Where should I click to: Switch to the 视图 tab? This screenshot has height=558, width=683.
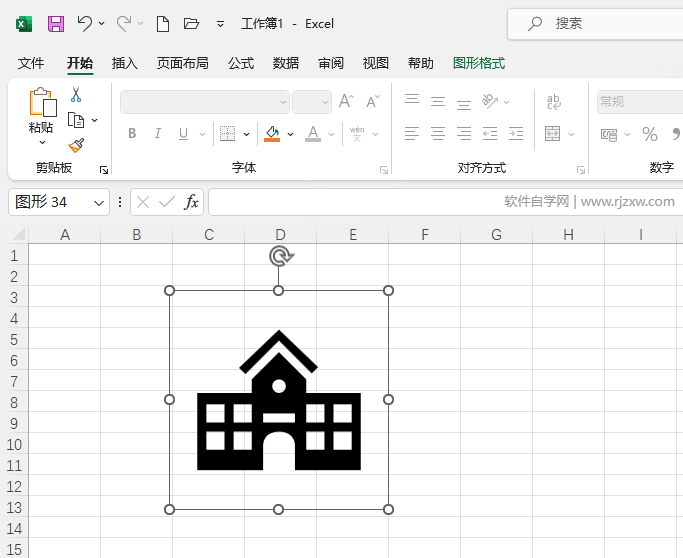pyautogui.click(x=376, y=64)
